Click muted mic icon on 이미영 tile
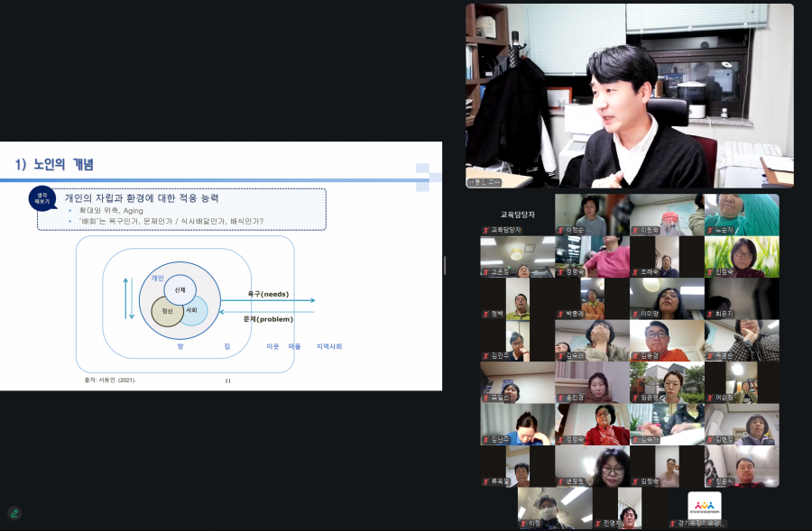Image resolution: width=812 pixels, height=531 pixels. 635,314
